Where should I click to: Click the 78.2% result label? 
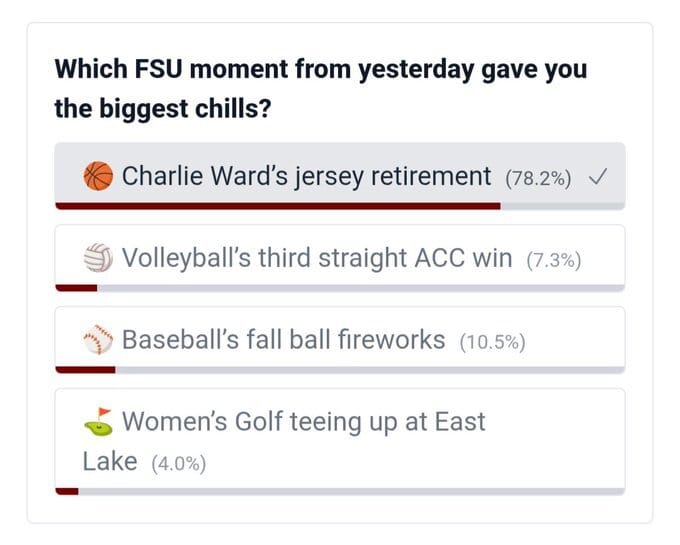(538, 178)
